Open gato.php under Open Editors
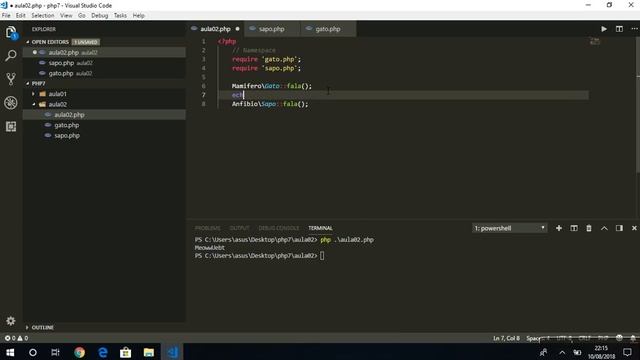 click(x=104, y=73)
